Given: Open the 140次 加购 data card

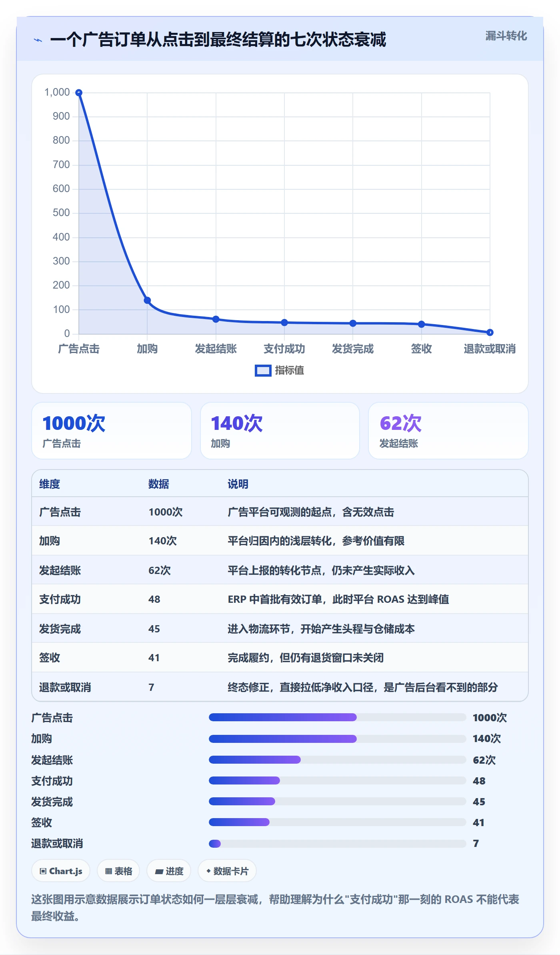Looking at the screenshot, I should (x=280, y=431).
